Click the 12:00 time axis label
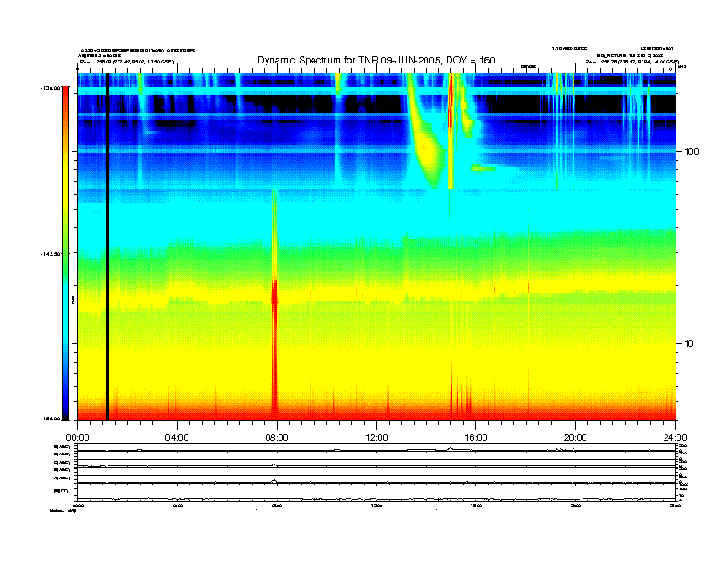 (377, 438)
